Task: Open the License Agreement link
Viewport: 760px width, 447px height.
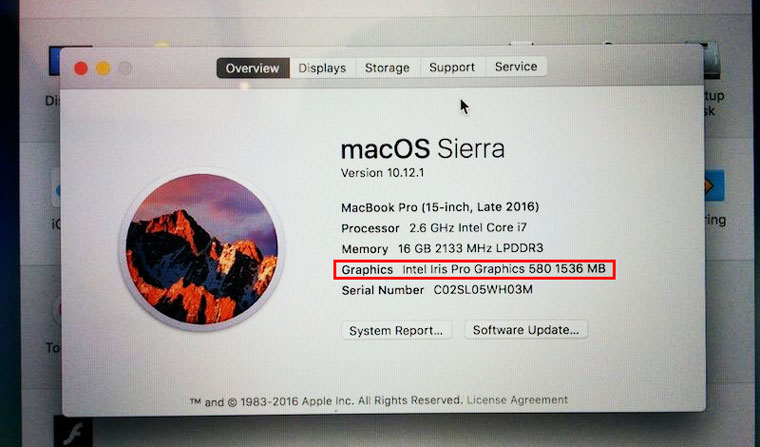Action: coord(517,400)
